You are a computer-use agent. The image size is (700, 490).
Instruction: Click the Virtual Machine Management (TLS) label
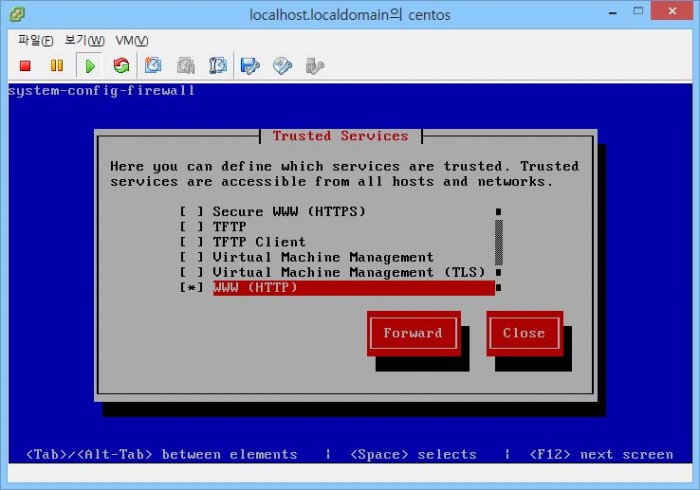click(349, 272)
